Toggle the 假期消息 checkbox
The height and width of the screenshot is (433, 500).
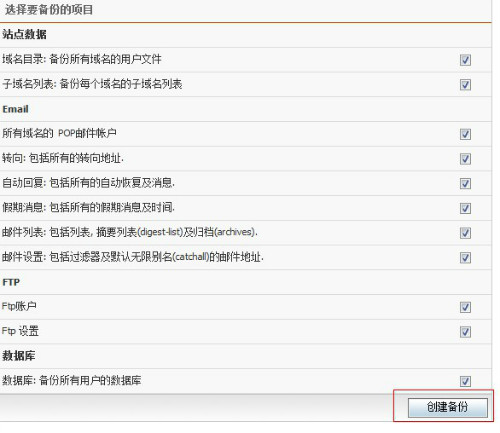coord(465,208)
